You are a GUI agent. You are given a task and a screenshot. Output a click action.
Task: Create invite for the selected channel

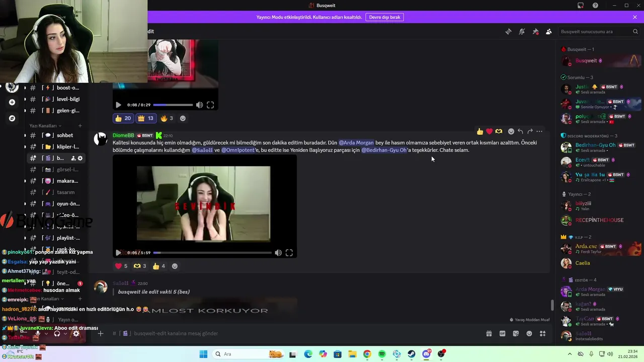tap(73, 158)
